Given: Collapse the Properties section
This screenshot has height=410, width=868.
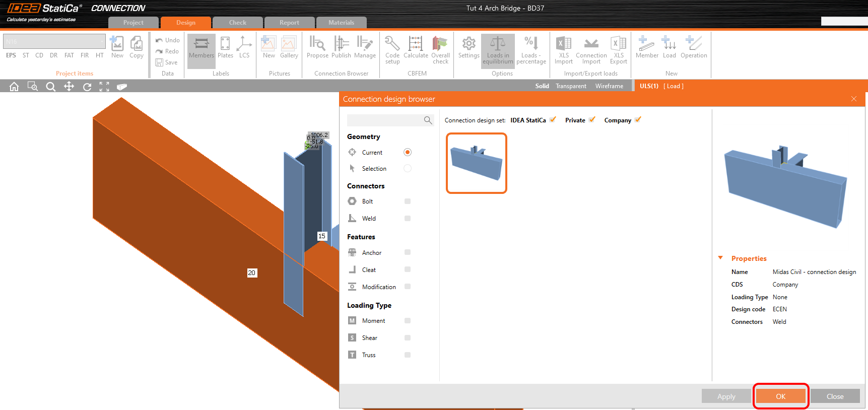Looking at the screenshot, I should tap(720, 258).
